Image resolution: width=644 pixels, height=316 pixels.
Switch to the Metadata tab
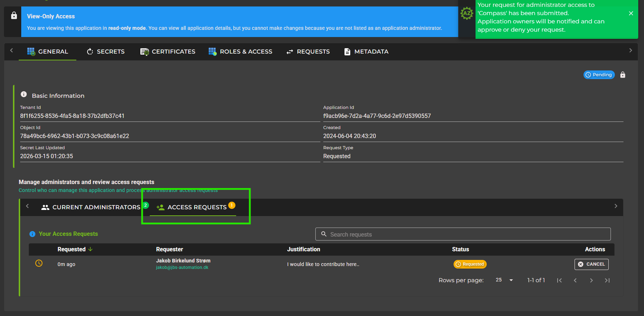pos(366,51)
